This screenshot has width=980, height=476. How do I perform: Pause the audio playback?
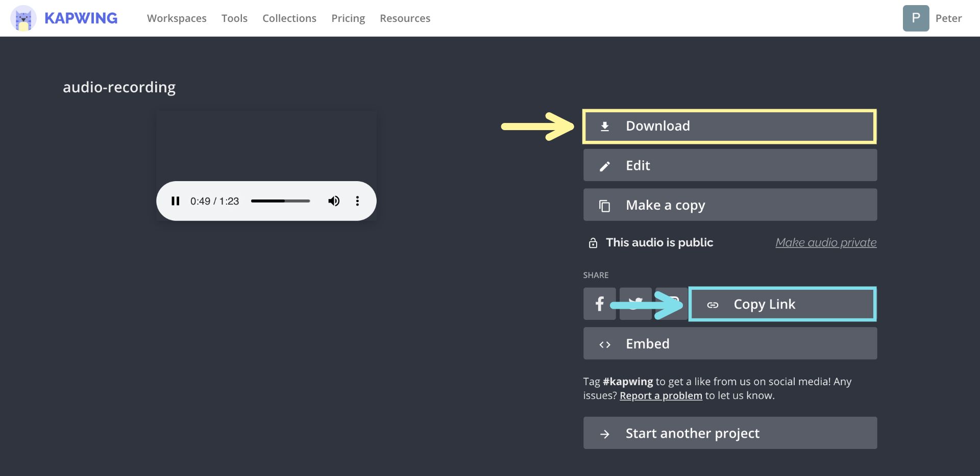coord(176,201)
